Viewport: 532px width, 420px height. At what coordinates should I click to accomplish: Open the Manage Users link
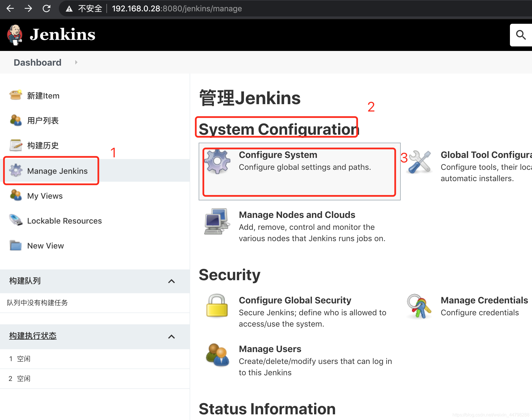tap(270, 349)
